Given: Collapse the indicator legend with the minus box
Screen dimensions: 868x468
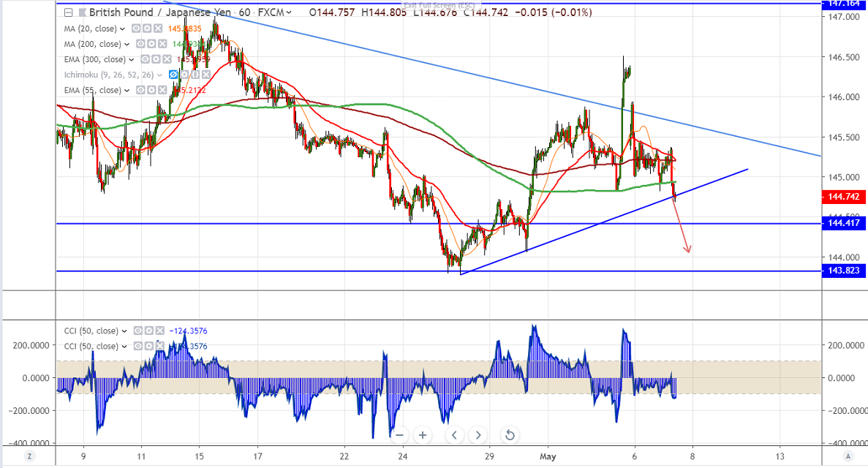Looking at the screenshot, I should coord(68,12).
